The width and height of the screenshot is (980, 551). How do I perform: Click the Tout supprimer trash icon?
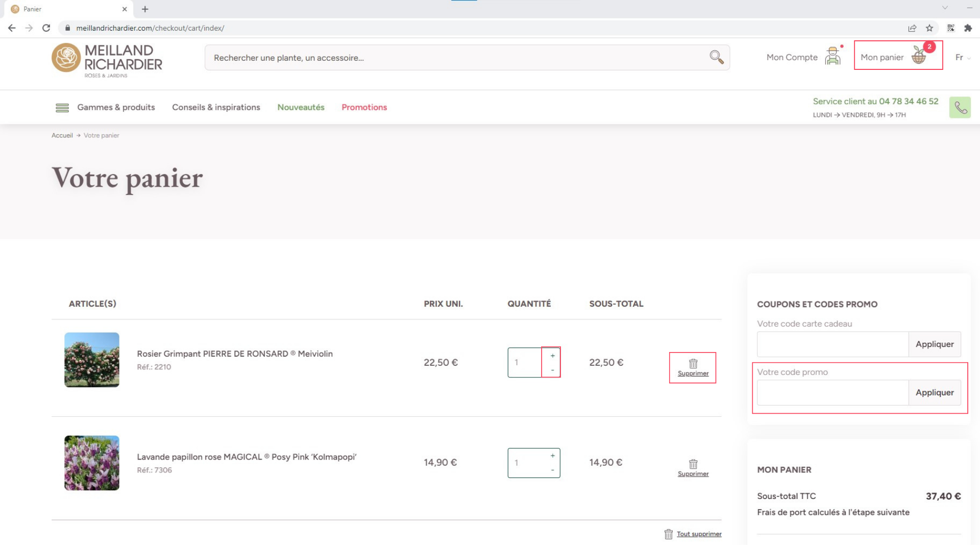coord(669,534)
